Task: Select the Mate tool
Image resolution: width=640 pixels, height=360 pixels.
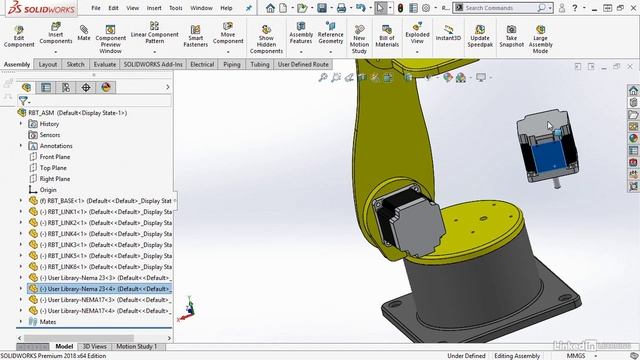Action: point(84,33)
